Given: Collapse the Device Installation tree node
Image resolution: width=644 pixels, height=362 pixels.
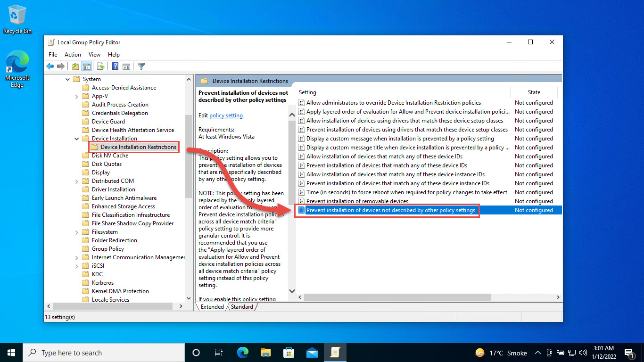Looking at the screenshot, I should pos(77,139).
